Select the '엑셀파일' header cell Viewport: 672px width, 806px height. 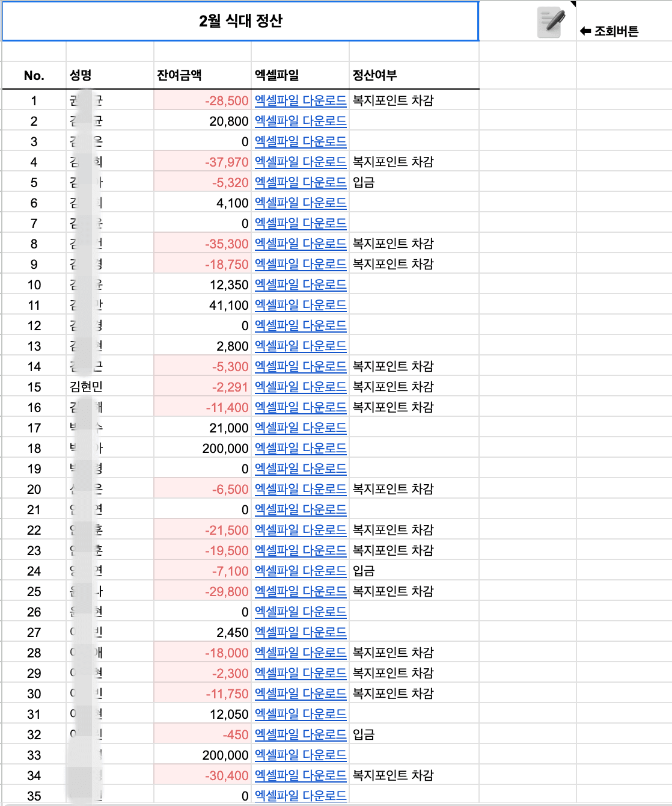tap(276, 75)
